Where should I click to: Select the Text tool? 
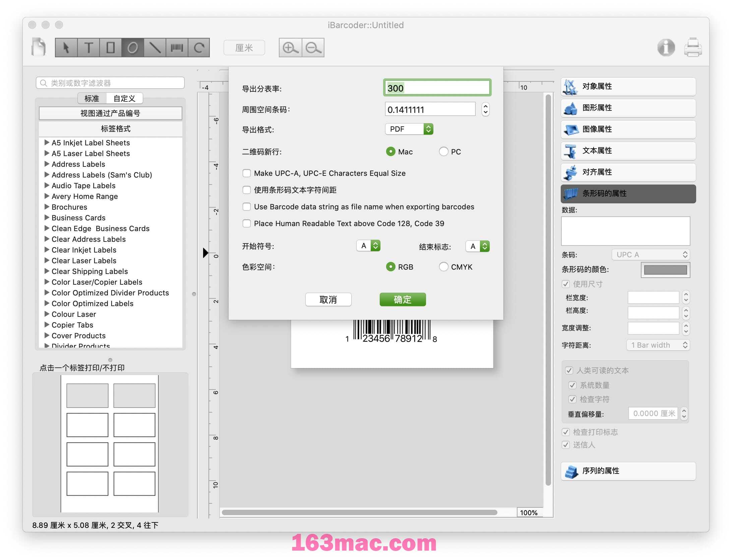pyautogui.click(x=88, y=48)
